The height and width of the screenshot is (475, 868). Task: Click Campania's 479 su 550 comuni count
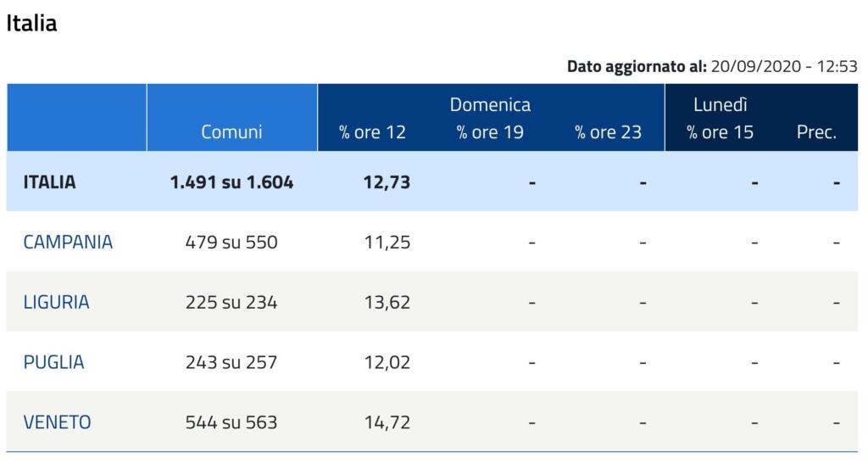[x=231, y=242]
